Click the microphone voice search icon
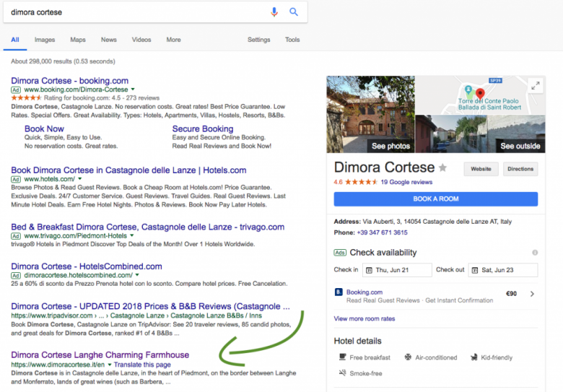This screenshot has height=392, width=563. point(274,12)
